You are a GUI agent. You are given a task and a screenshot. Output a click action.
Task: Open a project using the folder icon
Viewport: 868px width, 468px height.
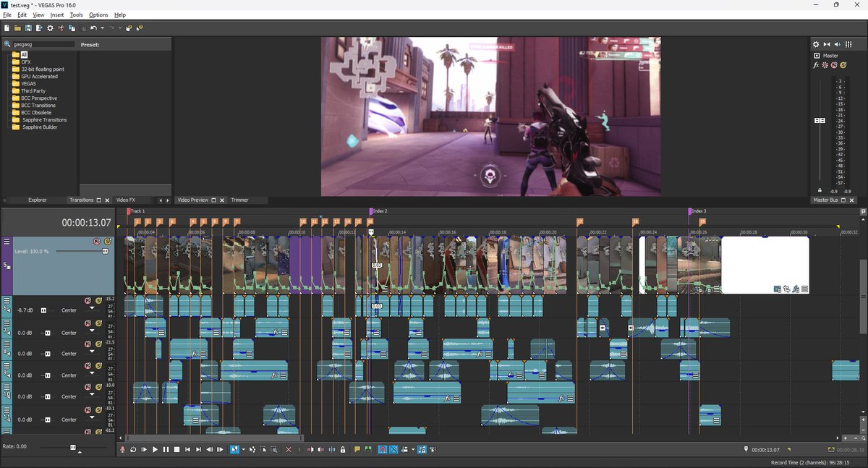coord(17,28)
